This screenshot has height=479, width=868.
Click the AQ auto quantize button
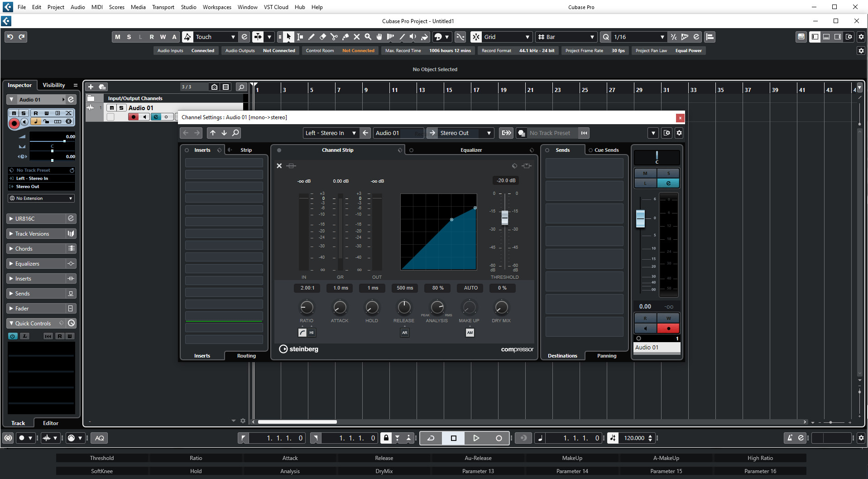100,438
